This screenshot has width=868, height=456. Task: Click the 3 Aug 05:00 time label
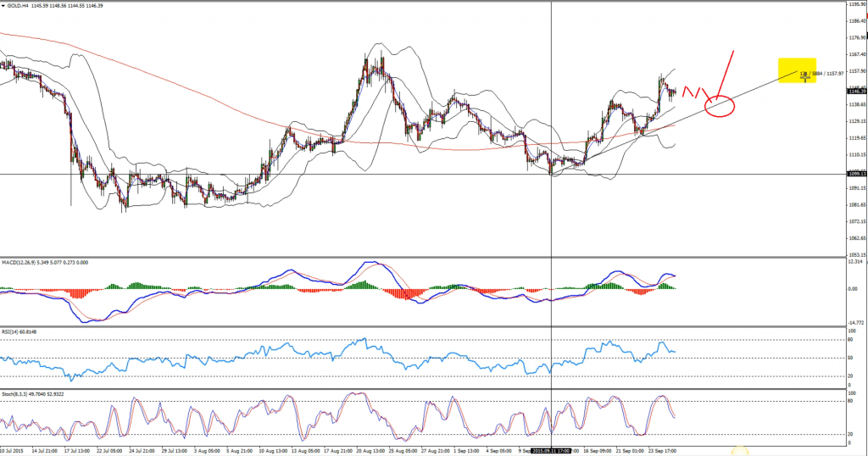click(x=208, y=451)
